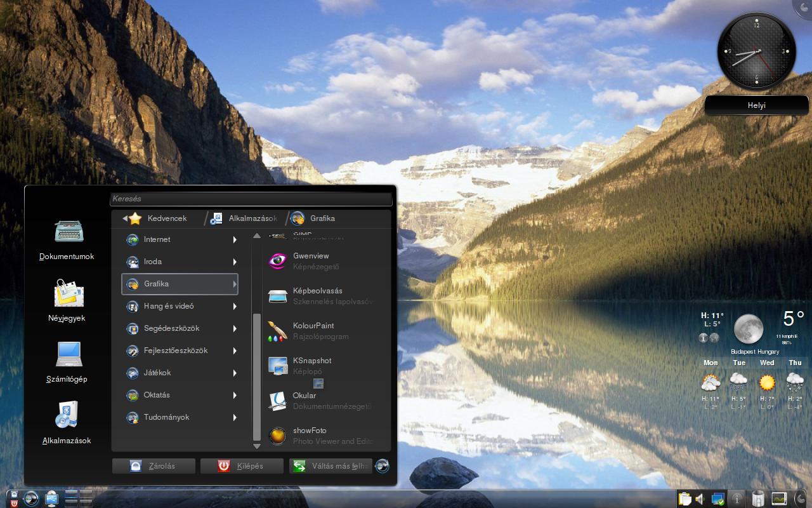Open Klipper clipboard tray icon
812x508 pixels.
(684, 499)
